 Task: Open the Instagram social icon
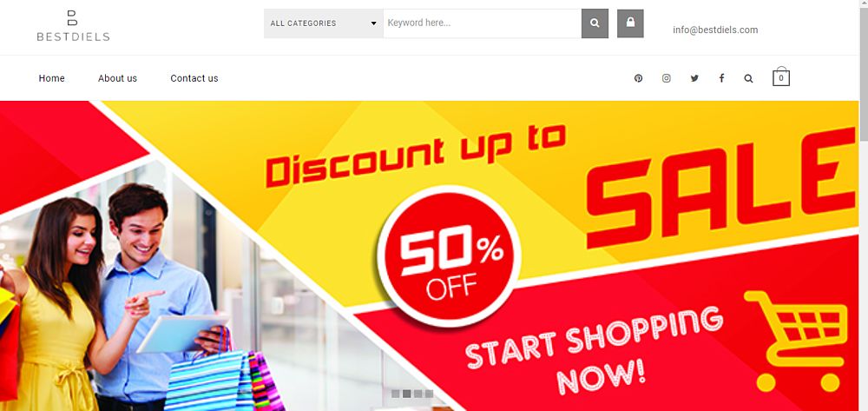[667, 79]
